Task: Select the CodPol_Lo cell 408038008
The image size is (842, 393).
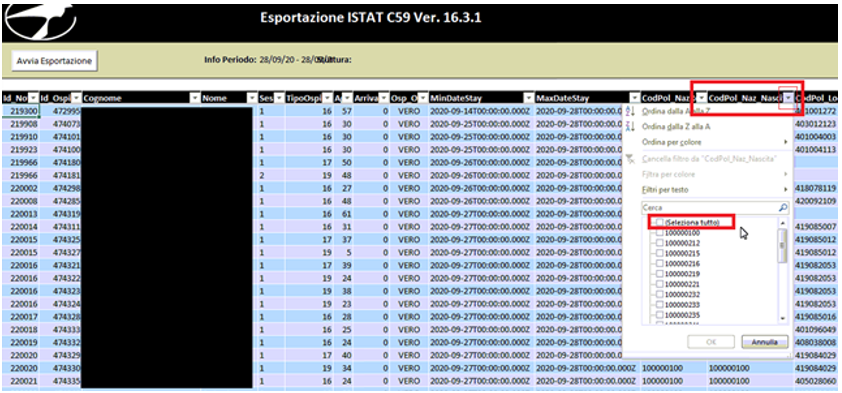Action: coord(815,342)
